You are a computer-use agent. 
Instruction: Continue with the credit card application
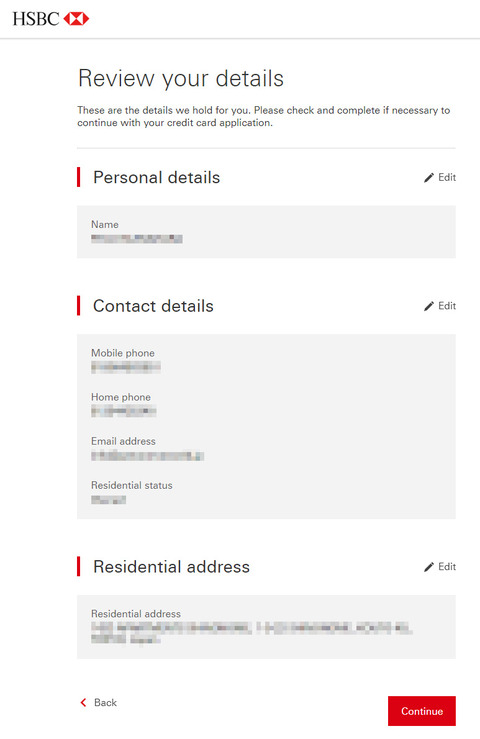pos(422,711)
